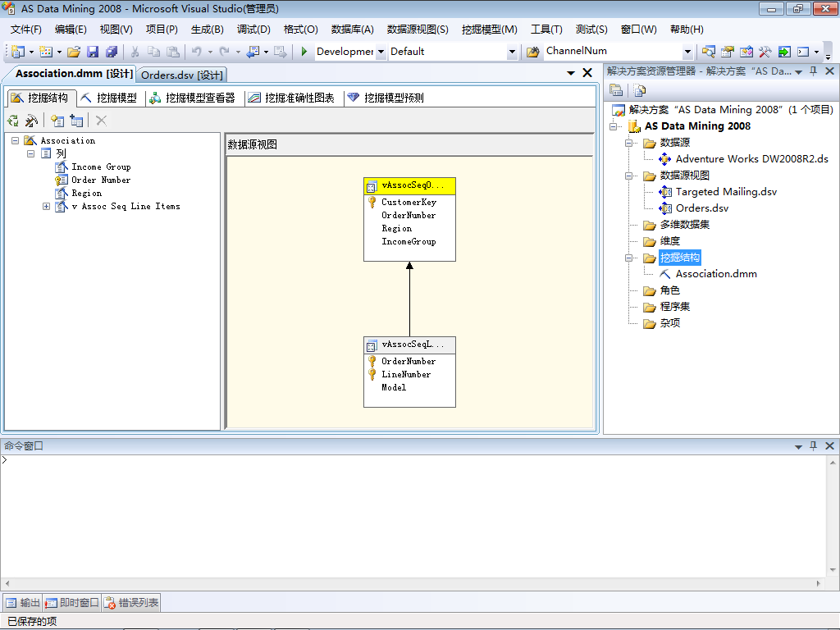Switch to the 挖掘准确性图表 tab
Image resolution: width=840 pixels, height=630 pixels.
[292, 98]
